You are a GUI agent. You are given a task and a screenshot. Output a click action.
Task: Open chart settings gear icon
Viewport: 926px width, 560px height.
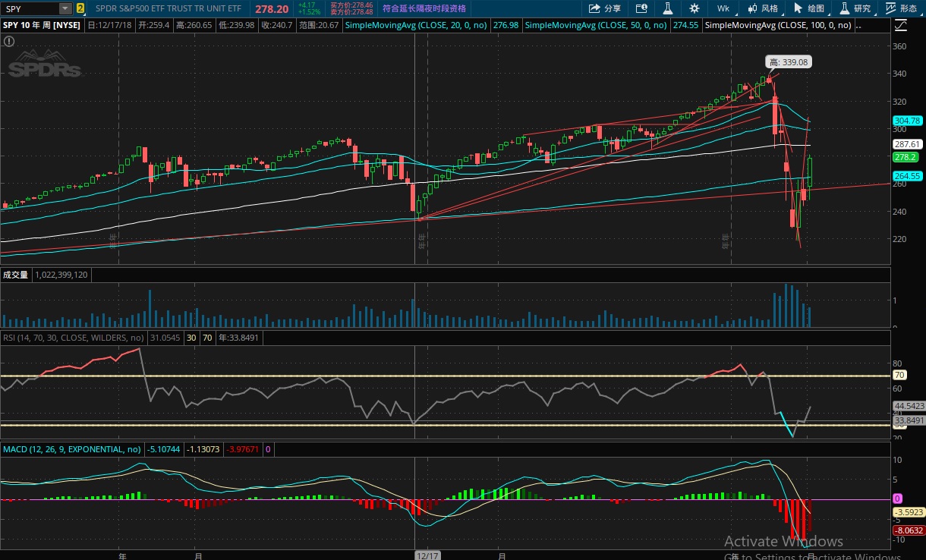pos(694,8)
